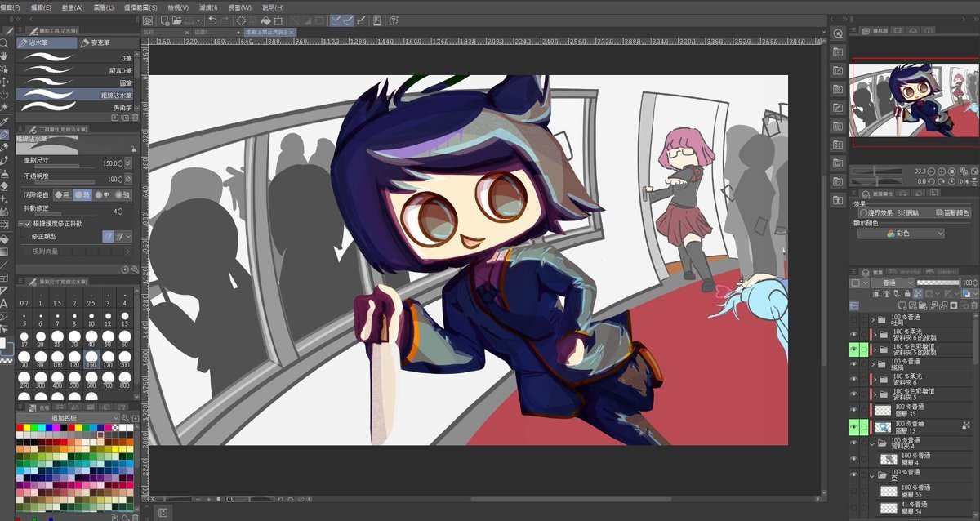Expand the 線稿 folder

point(874,364)
